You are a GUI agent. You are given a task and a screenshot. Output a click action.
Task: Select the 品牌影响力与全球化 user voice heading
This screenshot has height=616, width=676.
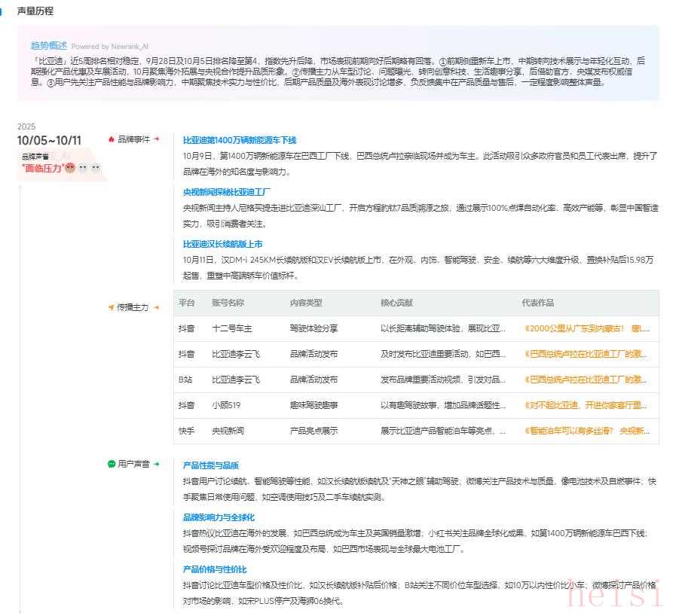[219, 517]
